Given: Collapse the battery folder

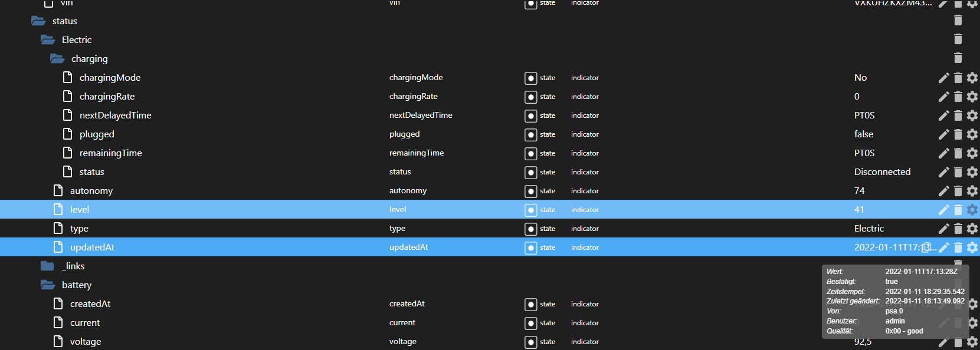Looking at the screenshot, I should coord(48,285).
